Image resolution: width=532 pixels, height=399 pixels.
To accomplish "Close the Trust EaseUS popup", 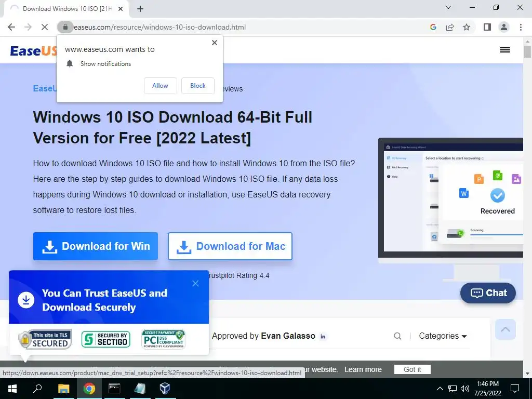I will (195, 283).
